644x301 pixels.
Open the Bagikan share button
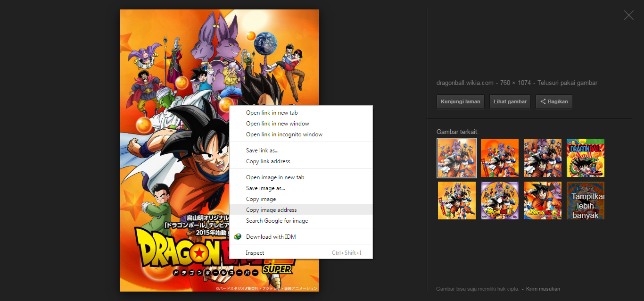(x=554, y=101)
